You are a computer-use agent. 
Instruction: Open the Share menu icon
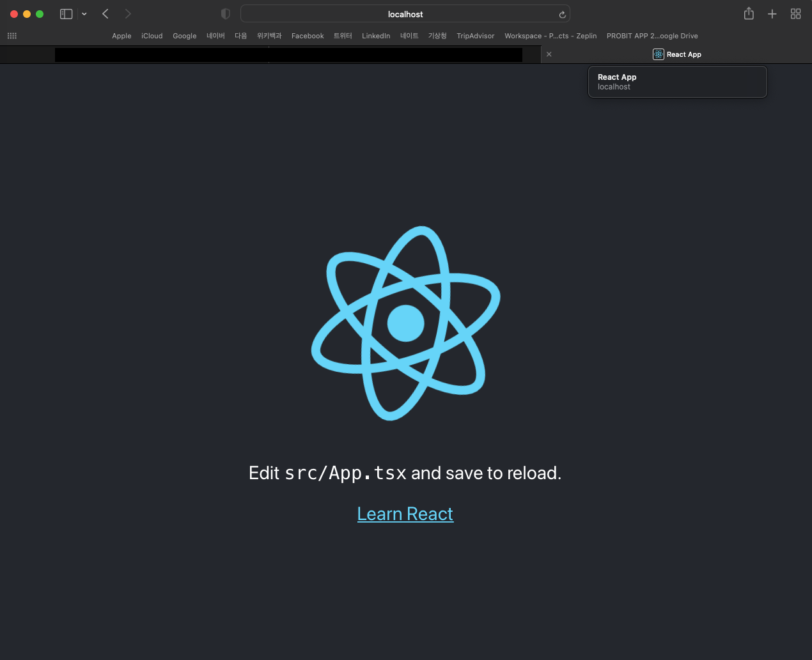pyautogui.click(x=749, y=13)
